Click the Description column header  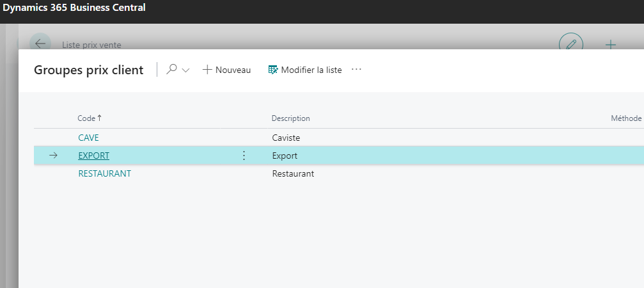[291, 118]
